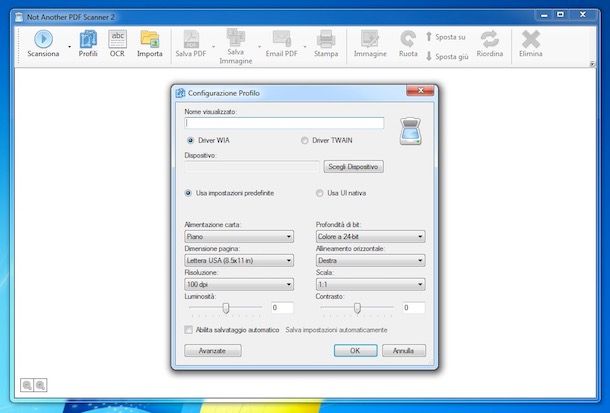Open the dropdown arrow next to Salva PDF
Screen dimensions: 610x413
[214, 47]
